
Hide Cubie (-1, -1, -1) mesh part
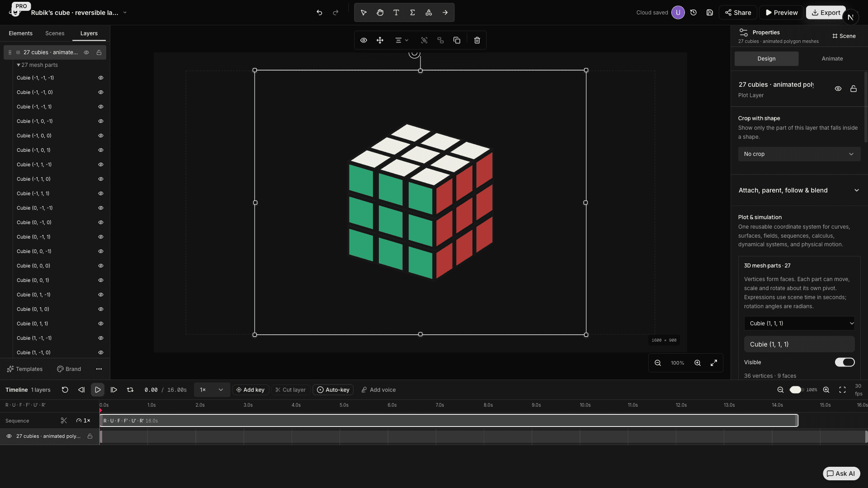pyautogui.click(x=101, y=78)
